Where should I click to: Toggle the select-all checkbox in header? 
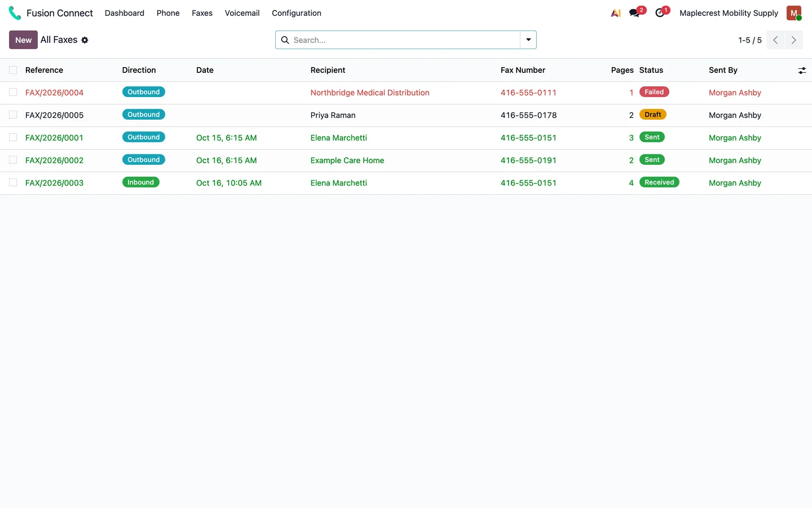pyautogui.click(x=13, y=70)
